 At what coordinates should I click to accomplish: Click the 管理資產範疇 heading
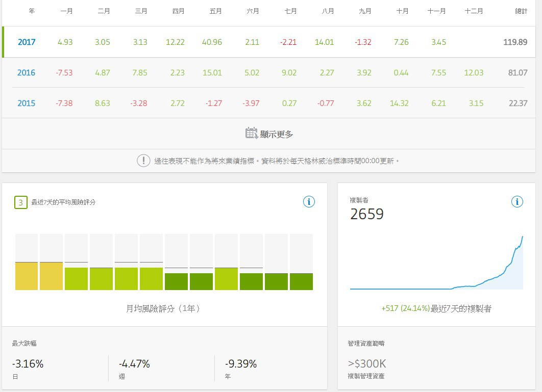366,343
